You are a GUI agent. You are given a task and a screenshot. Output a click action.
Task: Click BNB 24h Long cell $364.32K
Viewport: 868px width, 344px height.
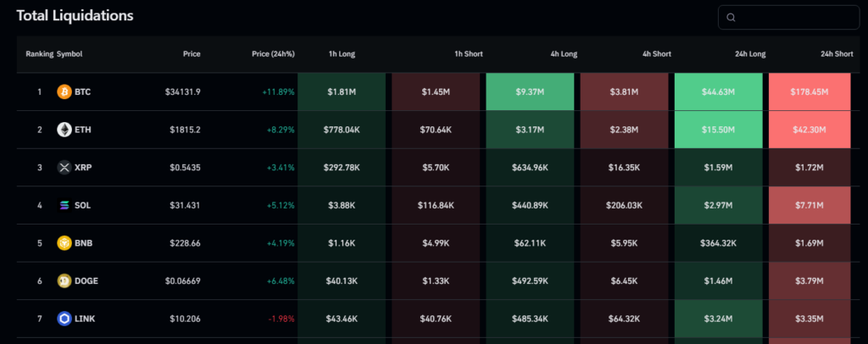(719, 243)
